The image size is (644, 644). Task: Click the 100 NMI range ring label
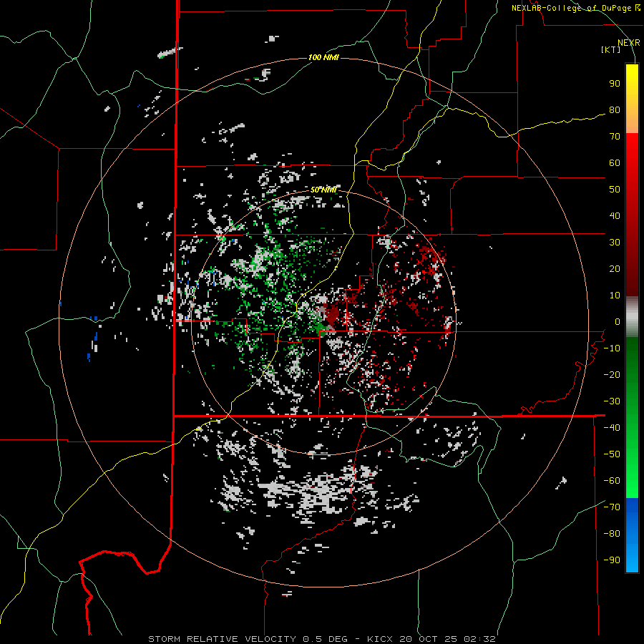[323, 57]
